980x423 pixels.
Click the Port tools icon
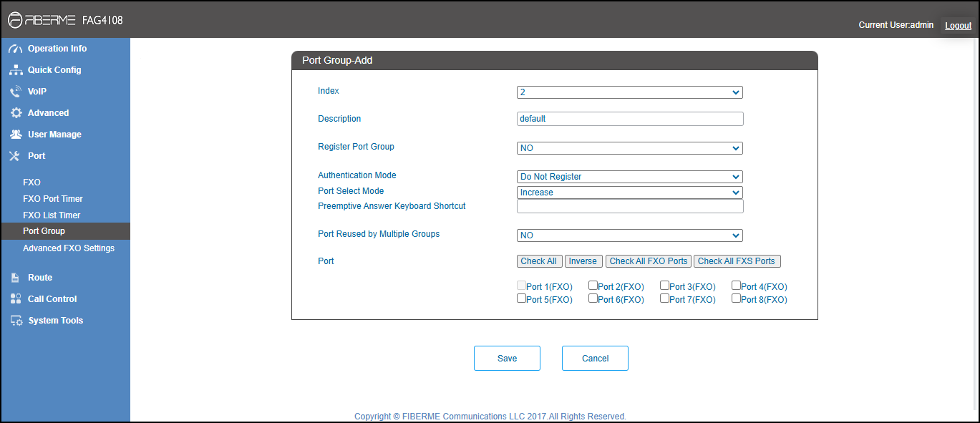[x=16, y=156]
